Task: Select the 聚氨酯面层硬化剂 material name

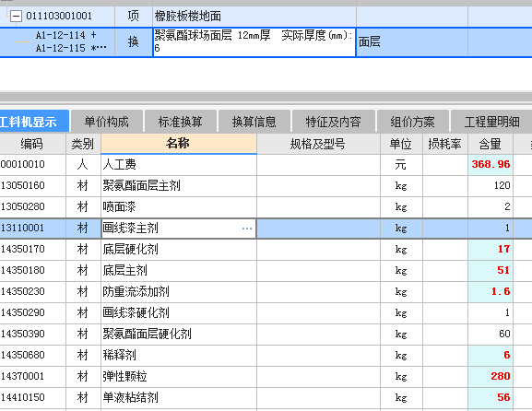Action: click(x=179, y=334)
